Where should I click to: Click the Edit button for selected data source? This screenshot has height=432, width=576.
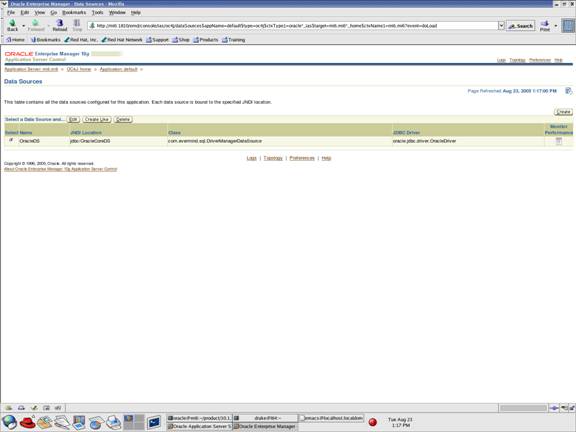[x=73, y=119]
